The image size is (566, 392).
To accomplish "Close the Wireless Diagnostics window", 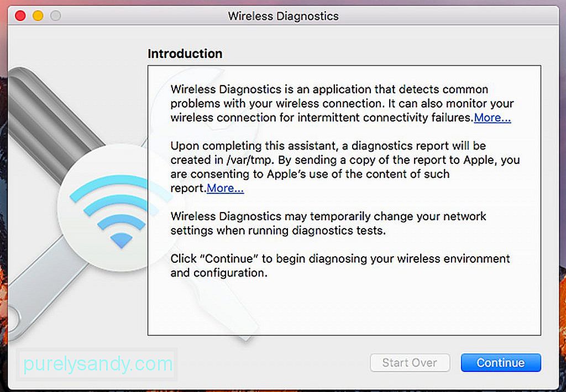I will pyautogui.click(x=20, y=15).
